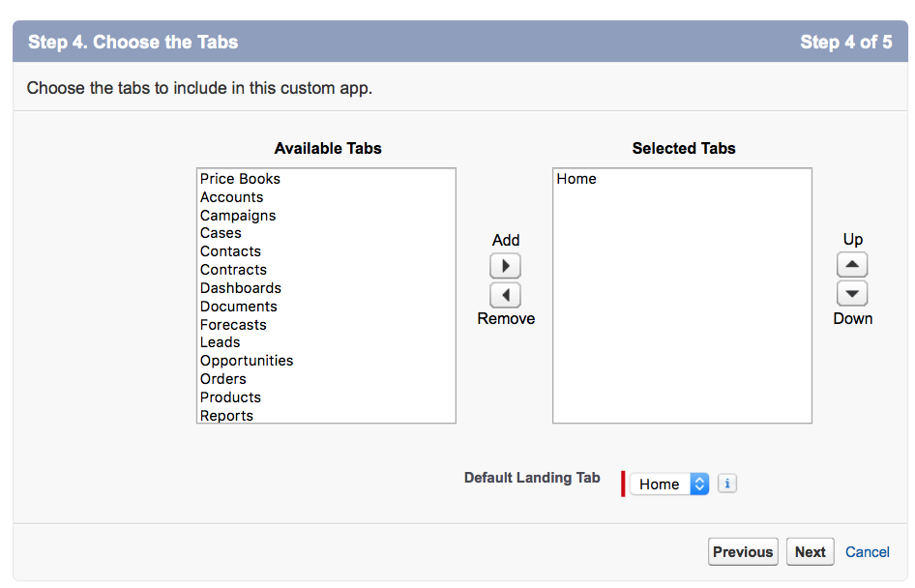Select Dashboards in Available Tabs
This screenshot has width=915, height=588.
point(326,288)
